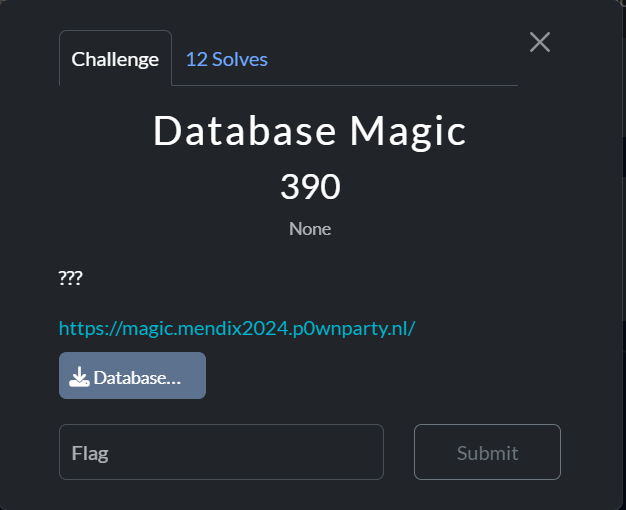Focus the Flag input field
The width and height of the screenshot is (626, 510).
[221, 452]
